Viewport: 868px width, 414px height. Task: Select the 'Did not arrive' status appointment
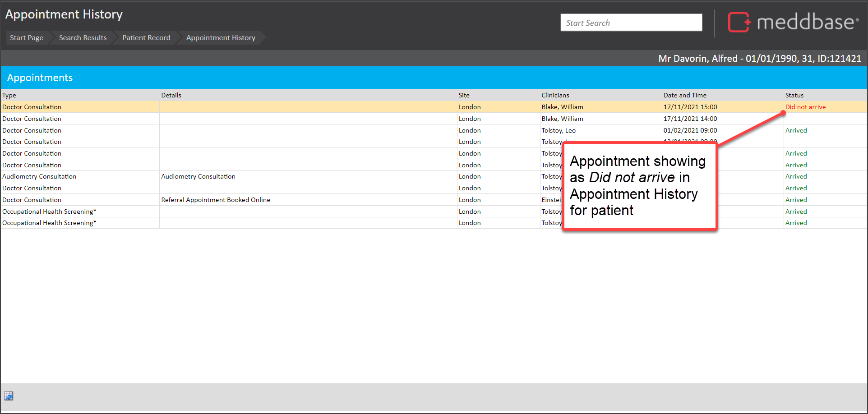tap(805, 107)
